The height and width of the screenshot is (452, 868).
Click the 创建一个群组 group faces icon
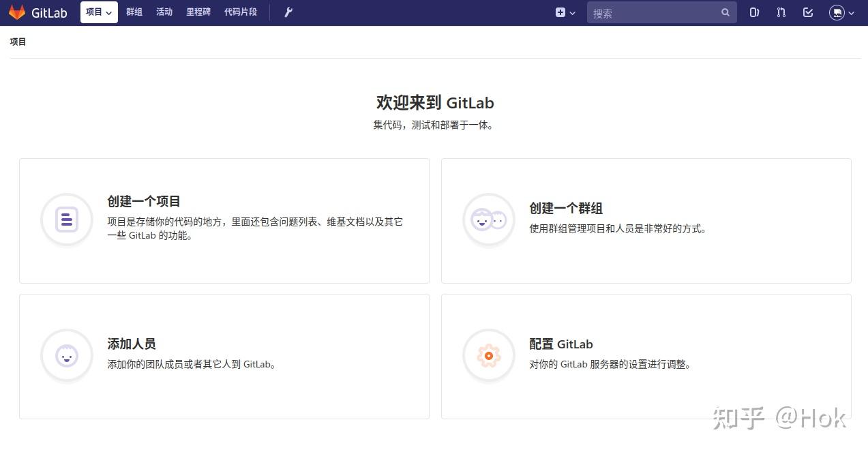click(488, 220)
